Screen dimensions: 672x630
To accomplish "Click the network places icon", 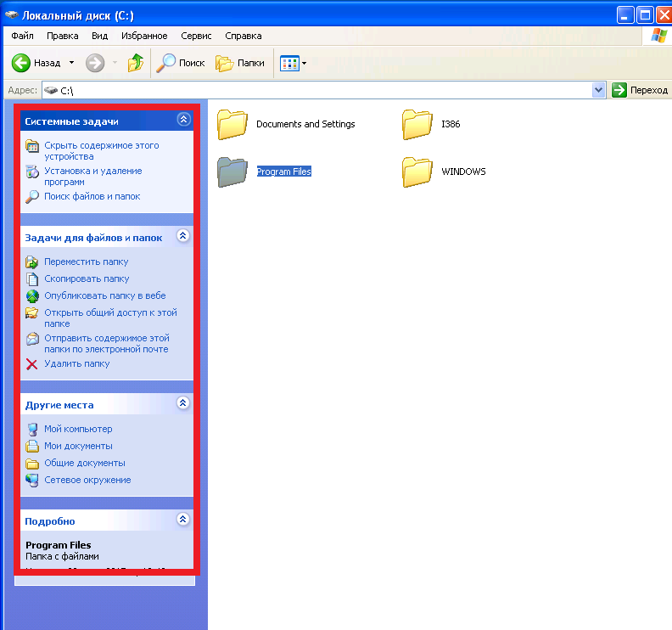I will [32, 481].
